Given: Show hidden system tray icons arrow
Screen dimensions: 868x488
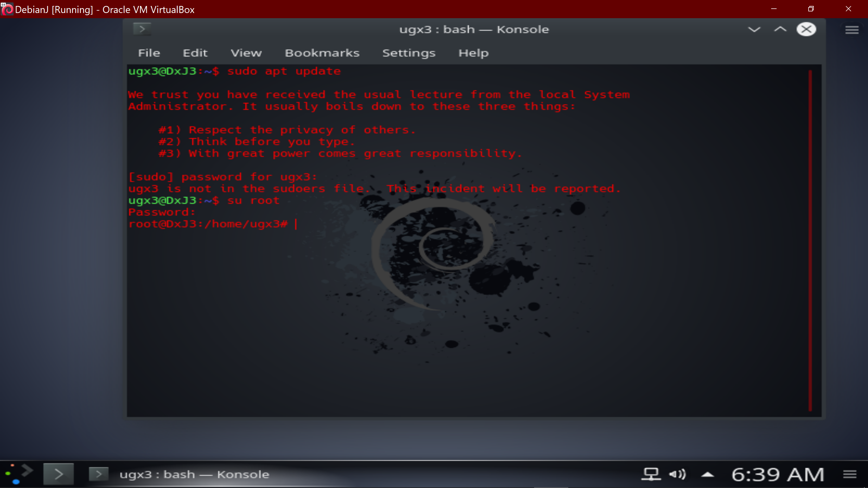Looking at the screenshot, I should tap(708, 474).
